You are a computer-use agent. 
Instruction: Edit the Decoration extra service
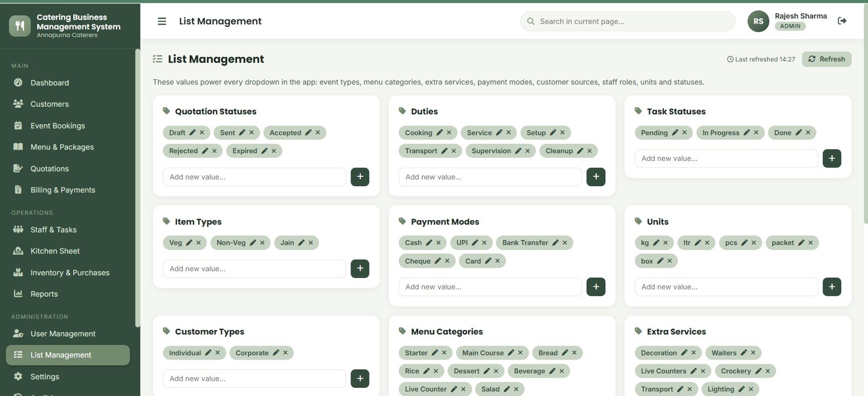(x=684, y=353)
